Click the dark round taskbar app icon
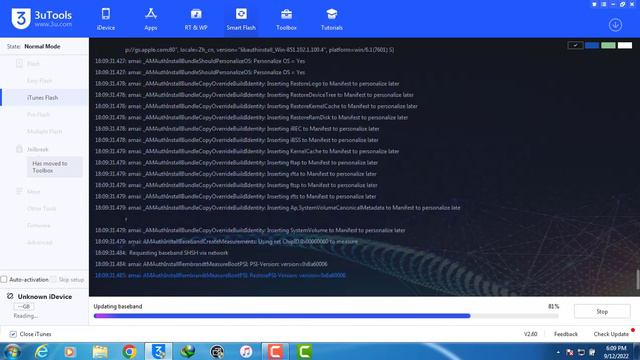The width and height of the screenshot is (640, 360). (x=217, y=351)
